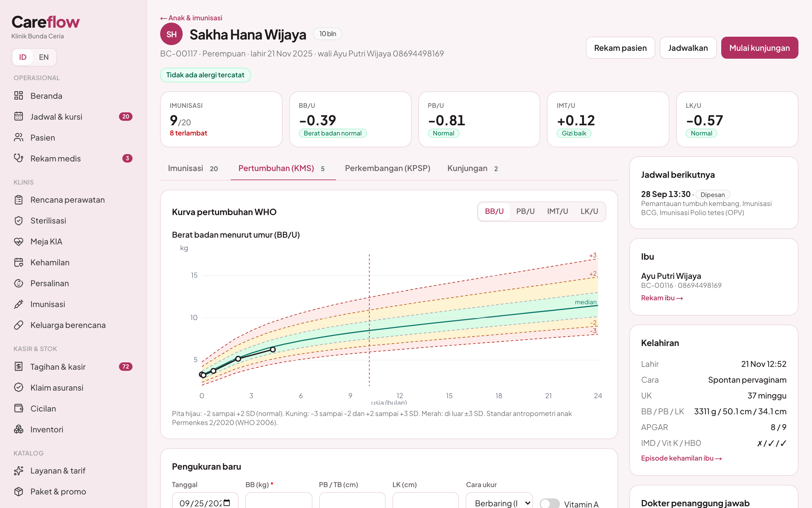Click the Dipesan status badge
The image size is (812, 508).
[713, 194]
